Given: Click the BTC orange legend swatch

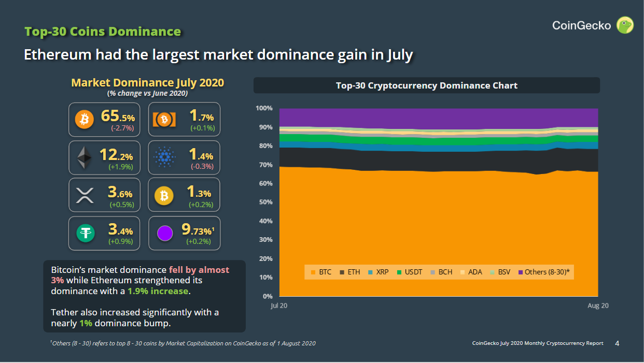Looking at the screenshot, I should (x=313, y=272).
